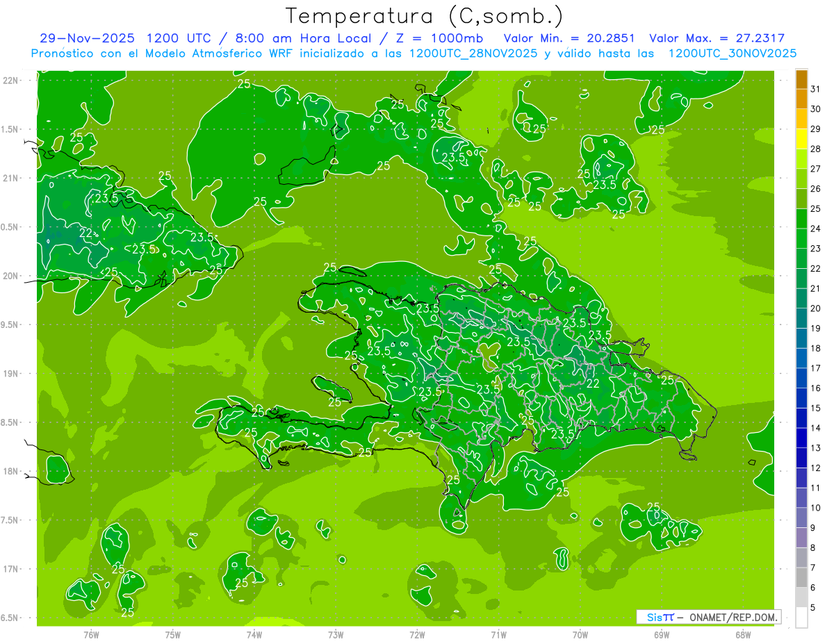Pick the light green colorbar segment between 26 and 27
Image resolution: width=834 pixels, height=644 pixels.
[801, 179]
